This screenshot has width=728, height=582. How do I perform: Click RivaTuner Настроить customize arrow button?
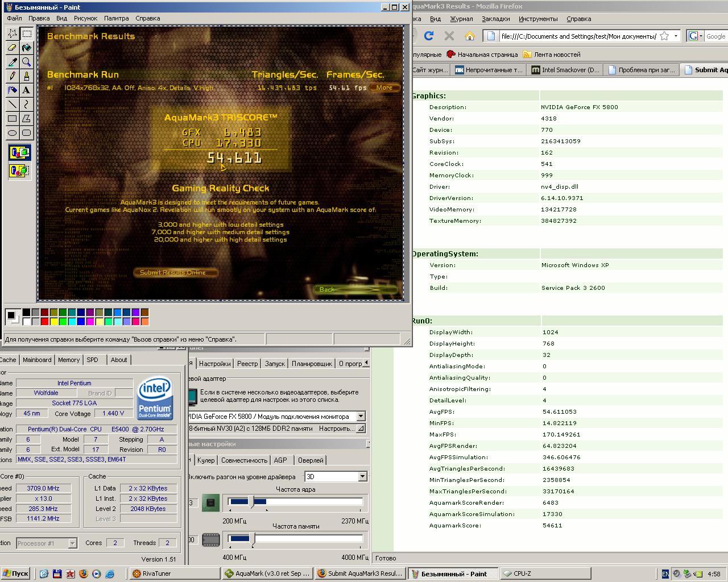360,429
